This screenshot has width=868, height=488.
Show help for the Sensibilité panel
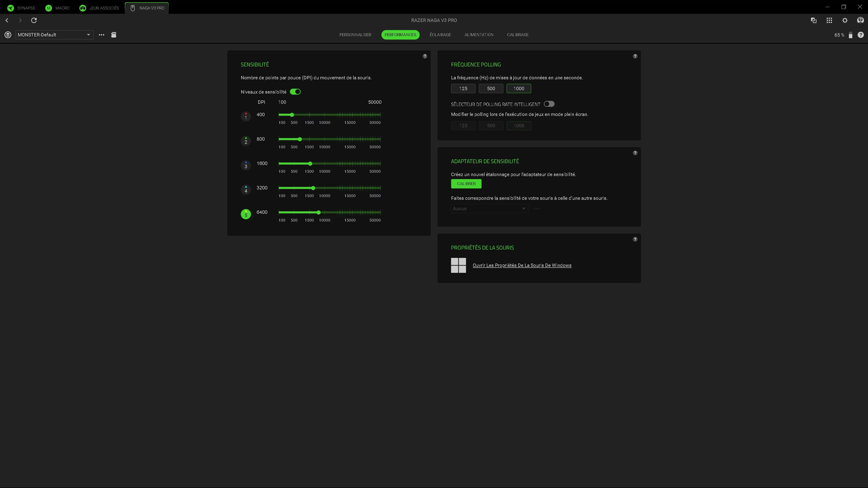425,56
